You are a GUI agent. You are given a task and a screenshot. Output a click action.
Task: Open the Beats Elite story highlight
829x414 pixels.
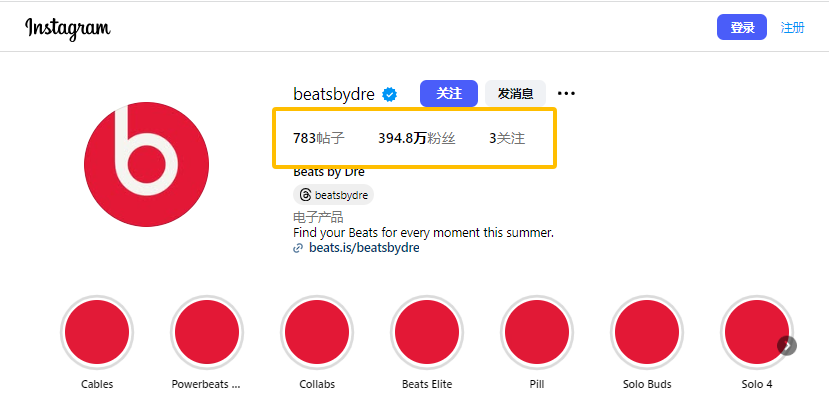click(x=427, y=334)
